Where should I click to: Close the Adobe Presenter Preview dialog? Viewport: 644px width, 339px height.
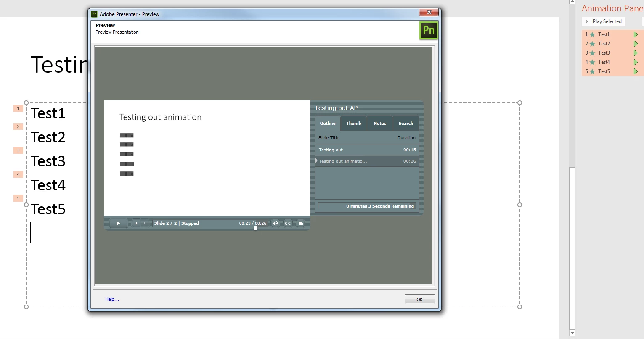[x=429, y=13]
